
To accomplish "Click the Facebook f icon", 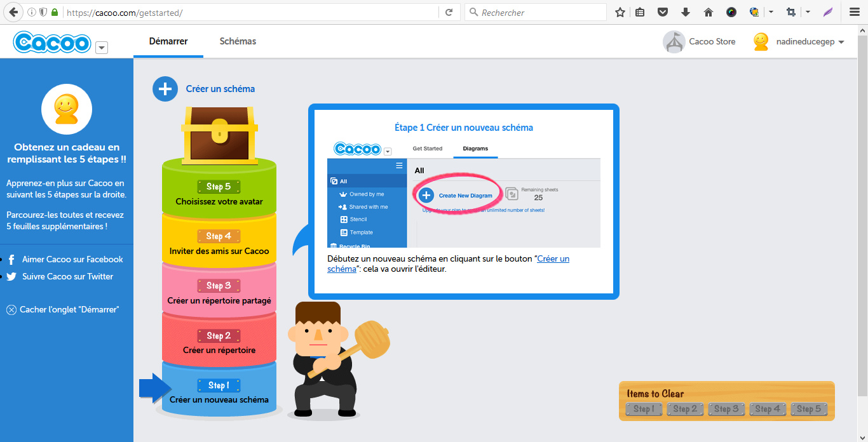I will [11, 260].
